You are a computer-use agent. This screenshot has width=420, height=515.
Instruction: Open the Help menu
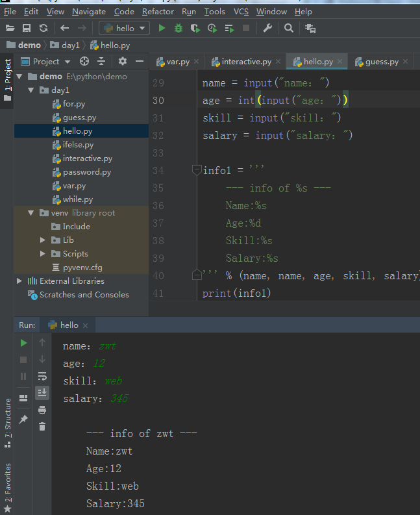pos(303,12)
